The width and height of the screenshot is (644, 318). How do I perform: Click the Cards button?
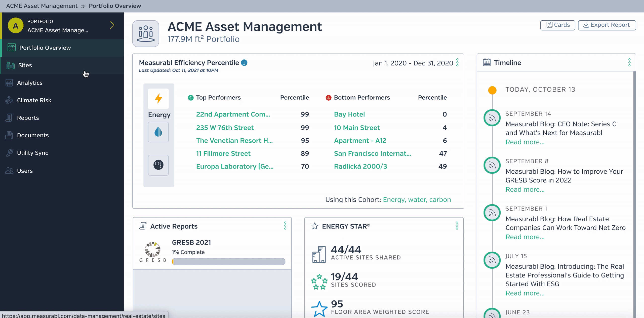(558, 25)
